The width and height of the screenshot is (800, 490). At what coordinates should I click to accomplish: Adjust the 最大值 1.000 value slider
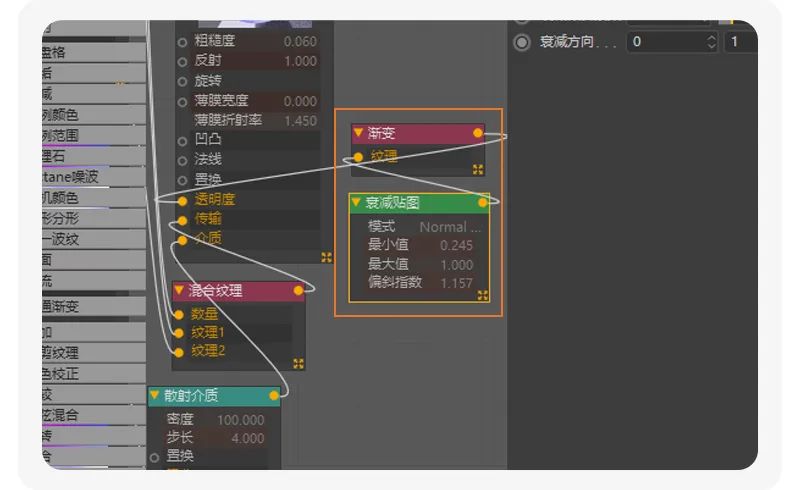pos(456,265)
